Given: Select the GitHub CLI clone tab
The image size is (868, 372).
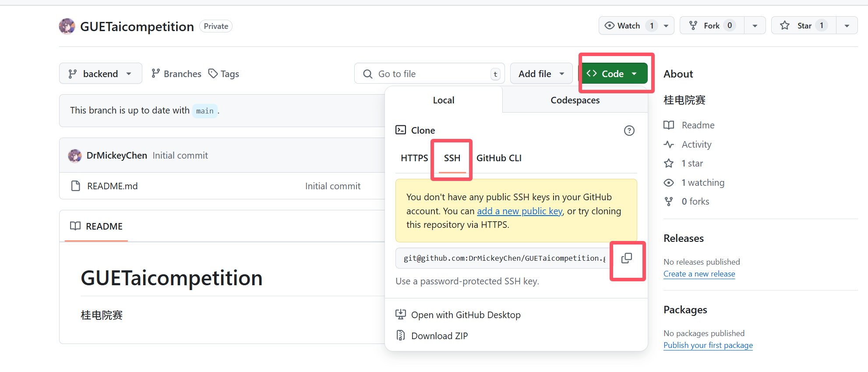Looking at the screenshot, I should [x=499, y=158].
